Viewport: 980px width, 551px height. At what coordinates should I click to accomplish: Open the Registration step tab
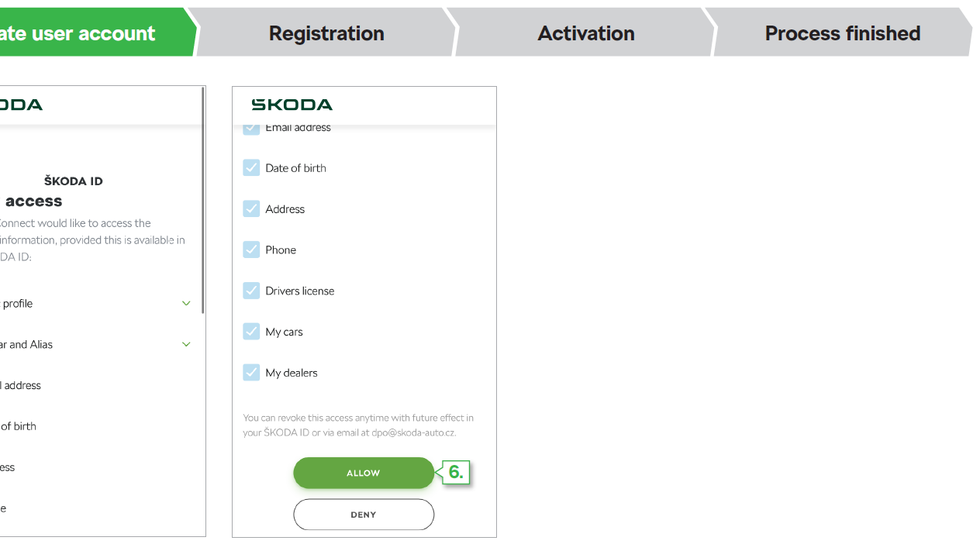point(326,33)
